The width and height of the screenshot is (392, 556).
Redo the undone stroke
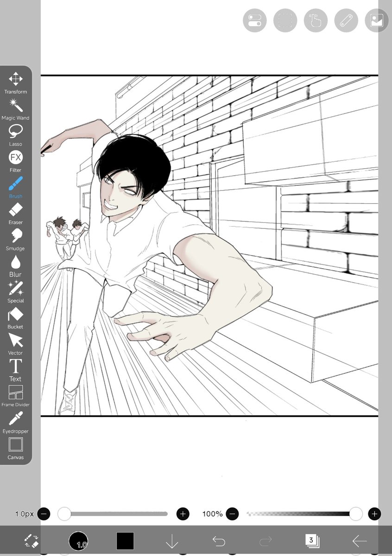(x=266, y=541)
